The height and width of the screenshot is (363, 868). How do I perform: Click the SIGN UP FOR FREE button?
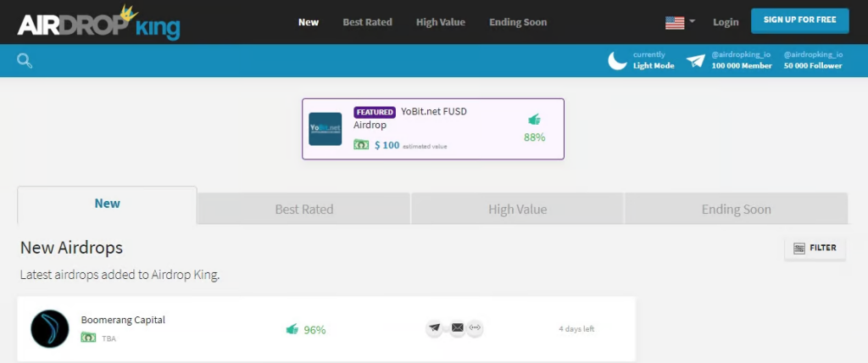click(x=799, y=20)
